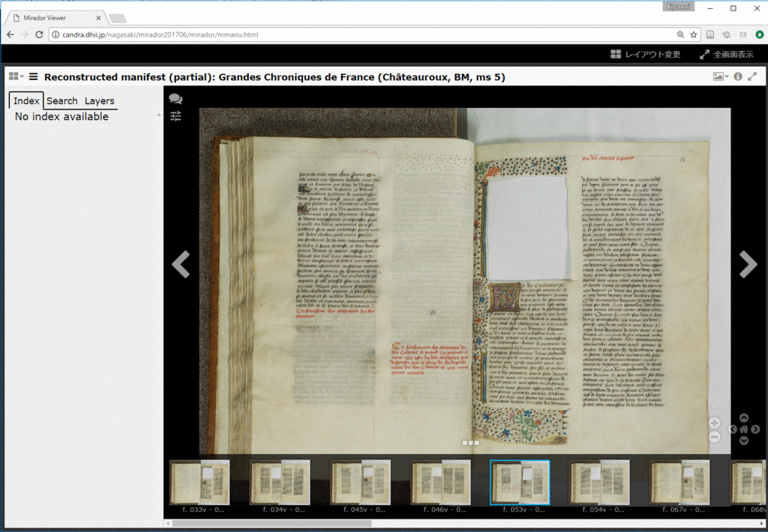Show manifest info icon
This screenshot has height=532, width=768.
tap(738, 76)
